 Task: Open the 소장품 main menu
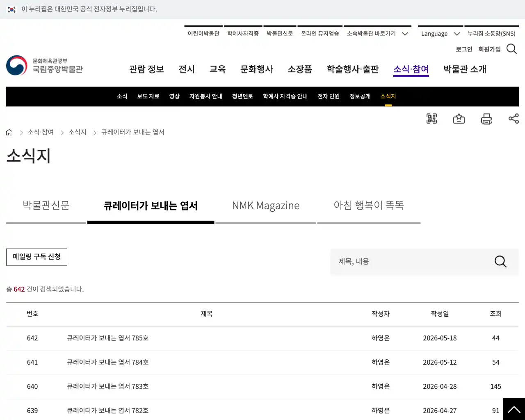pyautogui.click(x=300, y=69)
